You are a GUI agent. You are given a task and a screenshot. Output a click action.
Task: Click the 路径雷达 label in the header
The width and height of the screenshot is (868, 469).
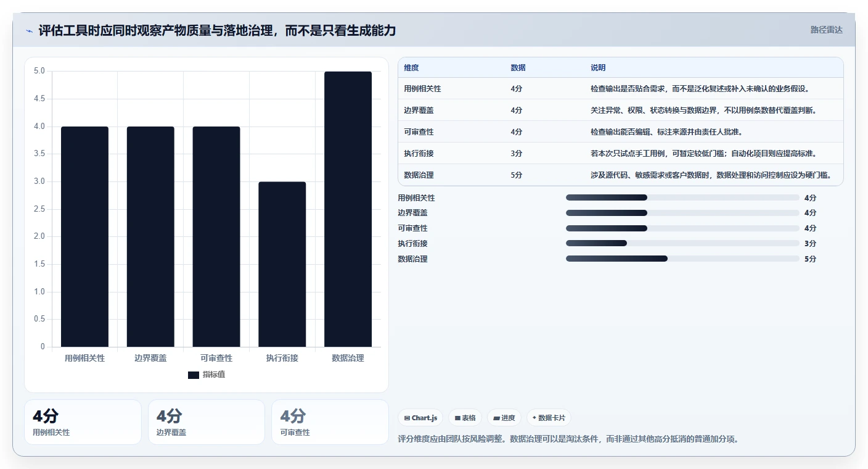tap(826, 30)
